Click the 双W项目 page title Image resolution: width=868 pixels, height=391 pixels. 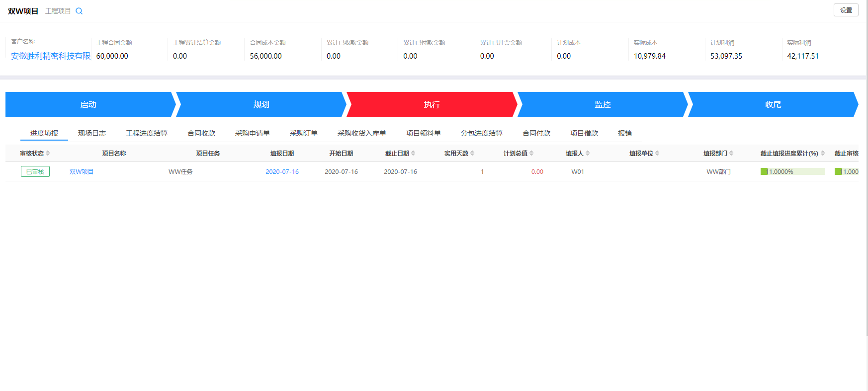(23, 11)
